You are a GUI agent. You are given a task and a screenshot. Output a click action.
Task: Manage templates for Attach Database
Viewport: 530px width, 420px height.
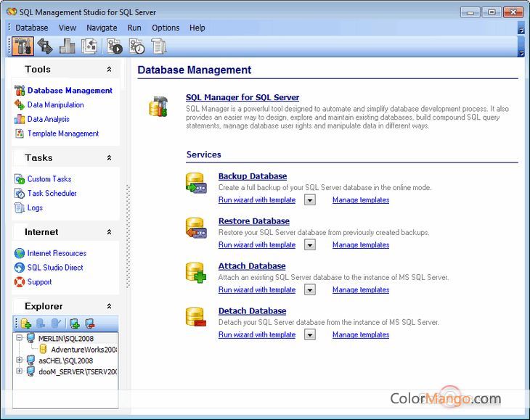coord(361,289)
